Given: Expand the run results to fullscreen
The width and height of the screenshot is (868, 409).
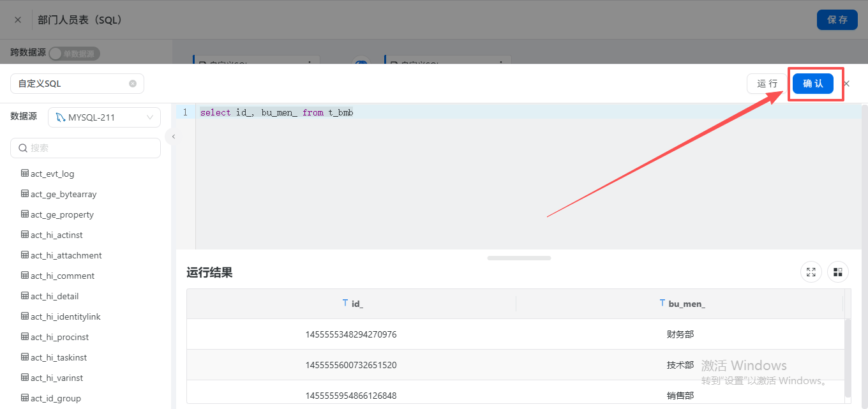Looking at the screenshot, I should pos(811,272).
